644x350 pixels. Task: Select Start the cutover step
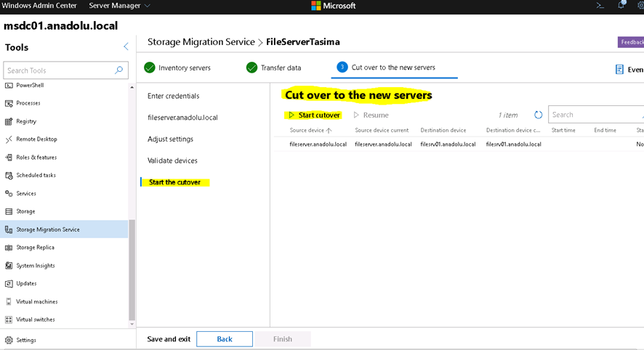pyautogui.click(x=174, y=182)
